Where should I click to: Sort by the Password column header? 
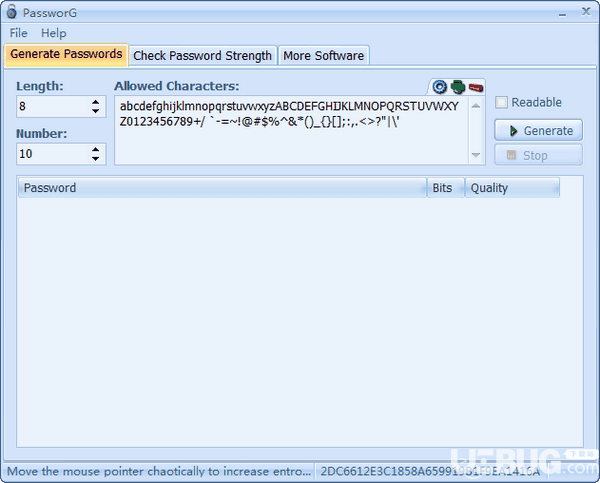click(x=222, y=188)
